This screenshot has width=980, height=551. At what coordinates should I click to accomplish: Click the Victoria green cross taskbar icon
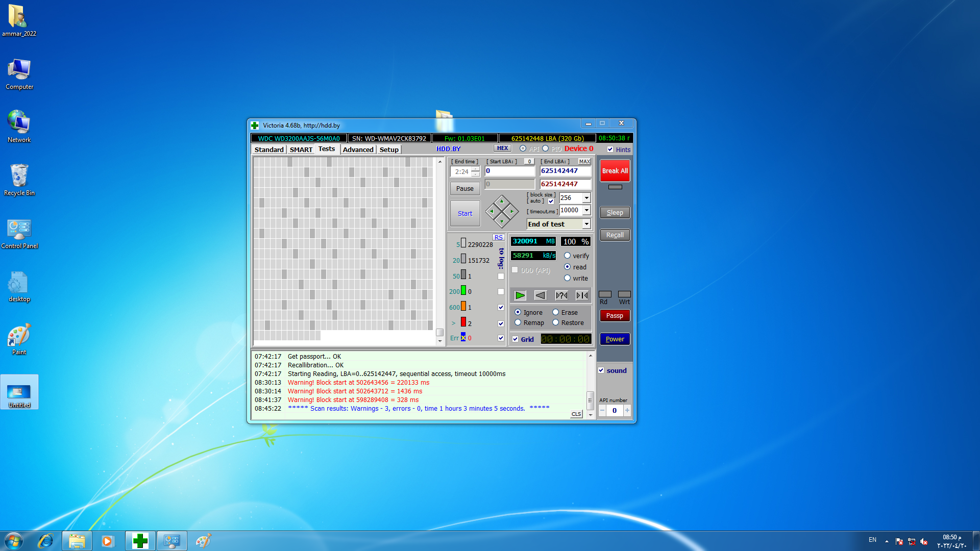(x=140, y=541)
